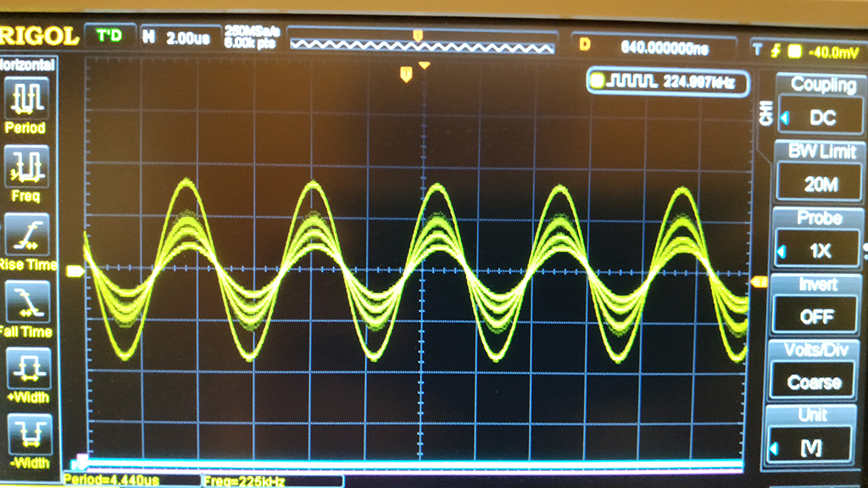Click the T'D trigger status indicator
The height and width of the screenshot is (488, 868).
coord(109,36)
